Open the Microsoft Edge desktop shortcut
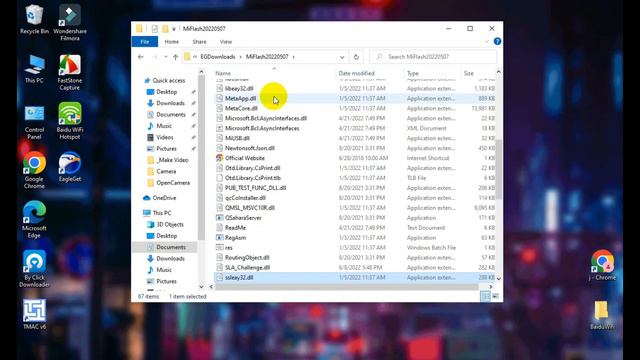Screen dimensions: 640x360 [34, 220]
